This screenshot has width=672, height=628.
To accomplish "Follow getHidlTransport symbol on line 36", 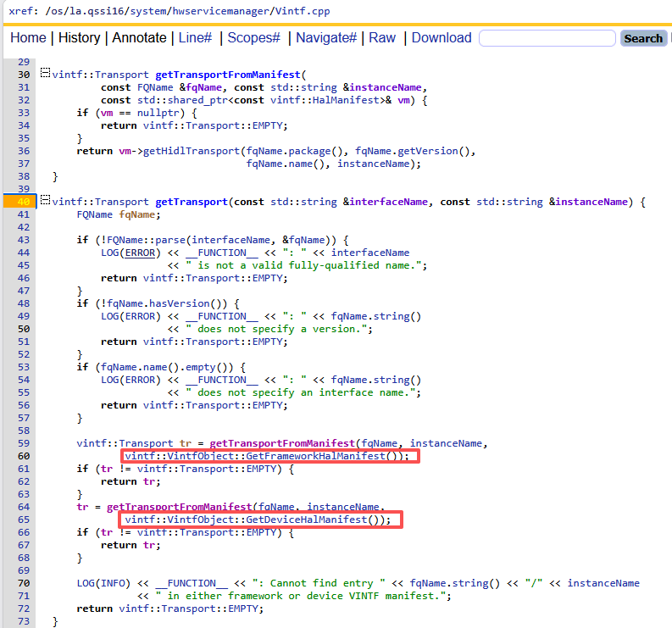I will [192, 151].
